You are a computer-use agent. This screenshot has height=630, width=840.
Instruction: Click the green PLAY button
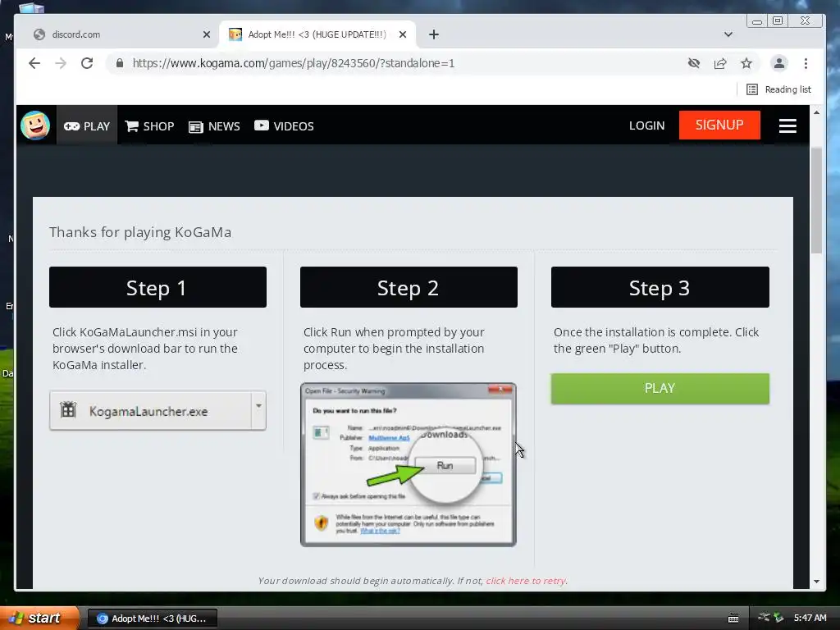pos(660,388)
